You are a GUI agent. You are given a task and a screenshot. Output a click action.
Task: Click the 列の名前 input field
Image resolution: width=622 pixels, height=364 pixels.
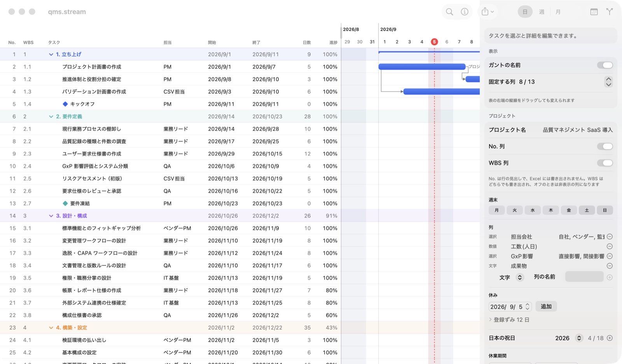pyautogui.click(x=584, y=277)
